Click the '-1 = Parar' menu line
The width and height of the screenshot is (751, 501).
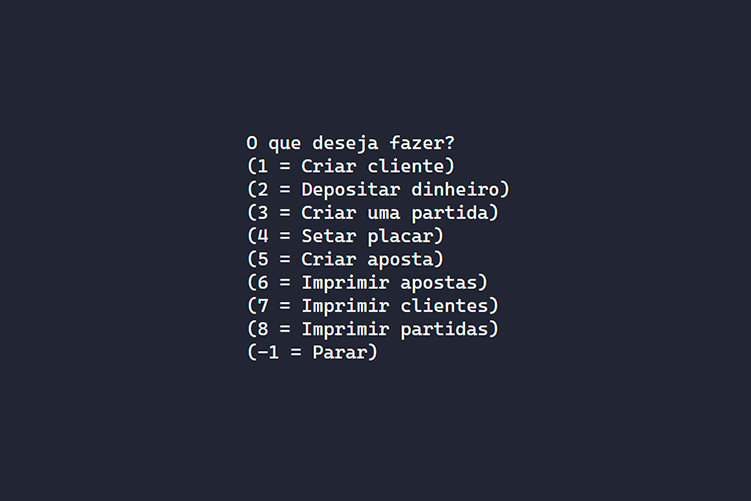(312, 352)
